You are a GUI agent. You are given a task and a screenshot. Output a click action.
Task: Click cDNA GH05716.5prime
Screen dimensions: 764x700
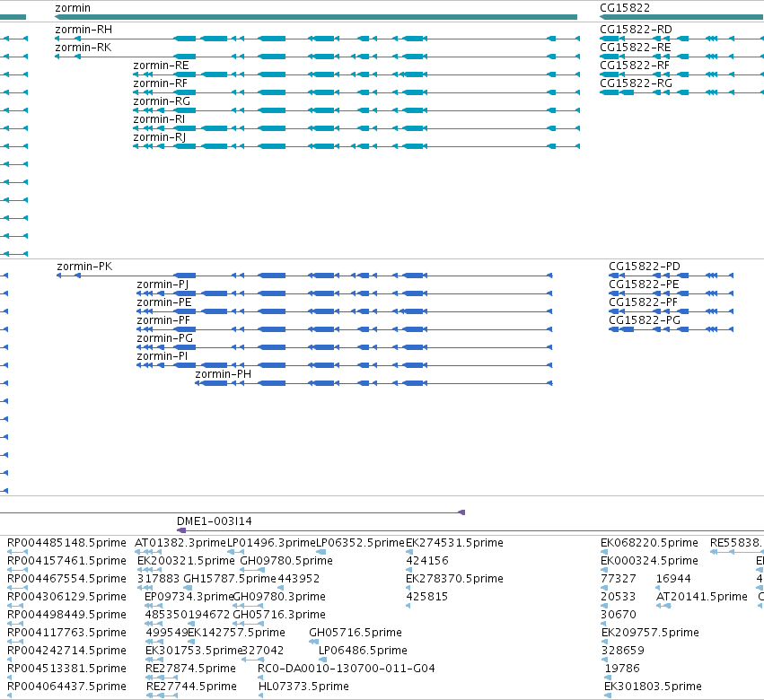pos(356,633)
